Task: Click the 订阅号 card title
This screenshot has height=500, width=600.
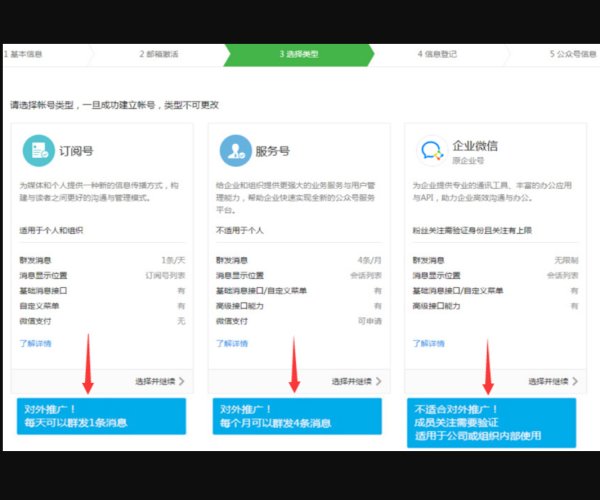Action: (76, 151)
